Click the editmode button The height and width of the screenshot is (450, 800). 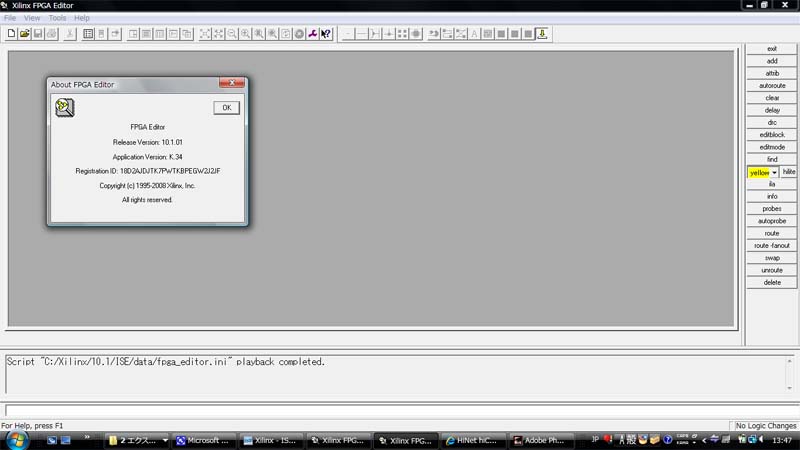pos(771,147)
